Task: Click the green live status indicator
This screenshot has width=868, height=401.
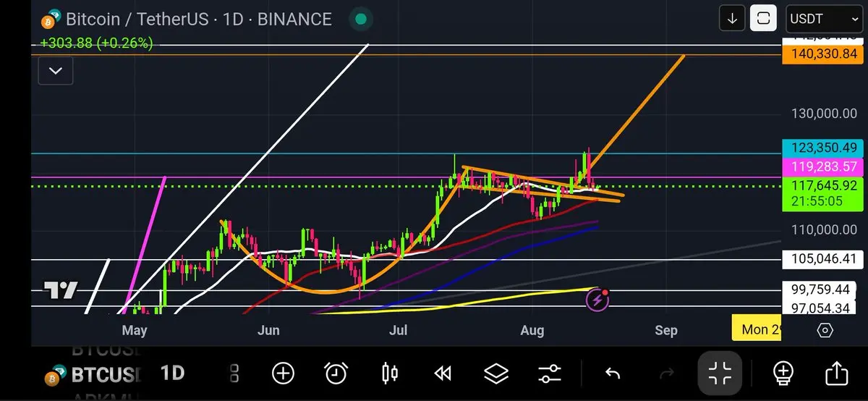Action: click(361, 20)
